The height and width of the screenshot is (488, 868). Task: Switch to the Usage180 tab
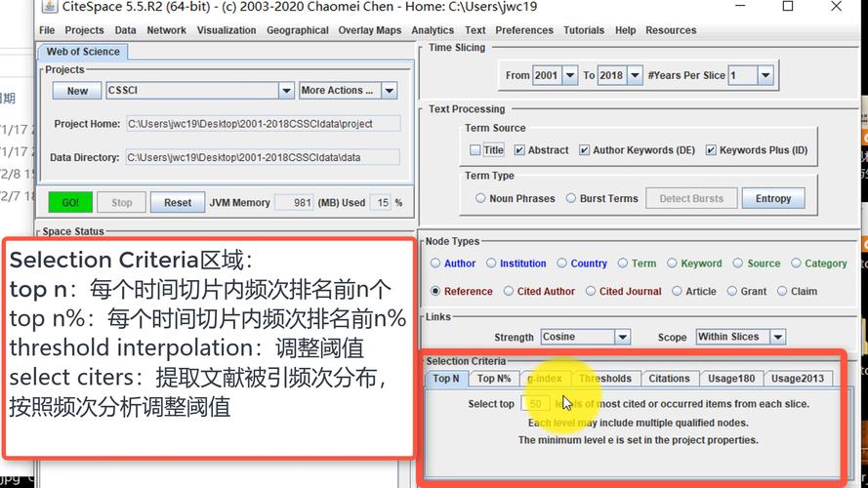click(731, 379)
